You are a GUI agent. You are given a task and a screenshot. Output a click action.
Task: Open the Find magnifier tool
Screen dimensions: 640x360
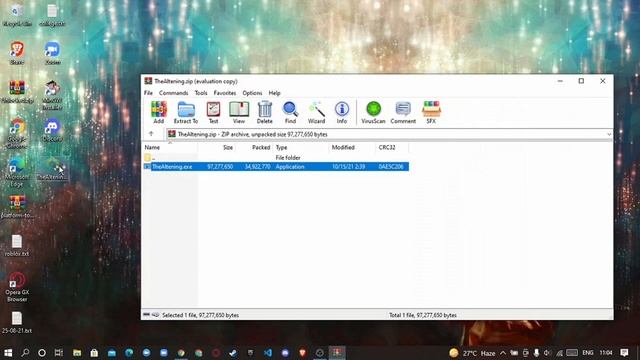[x=290, y=112]
